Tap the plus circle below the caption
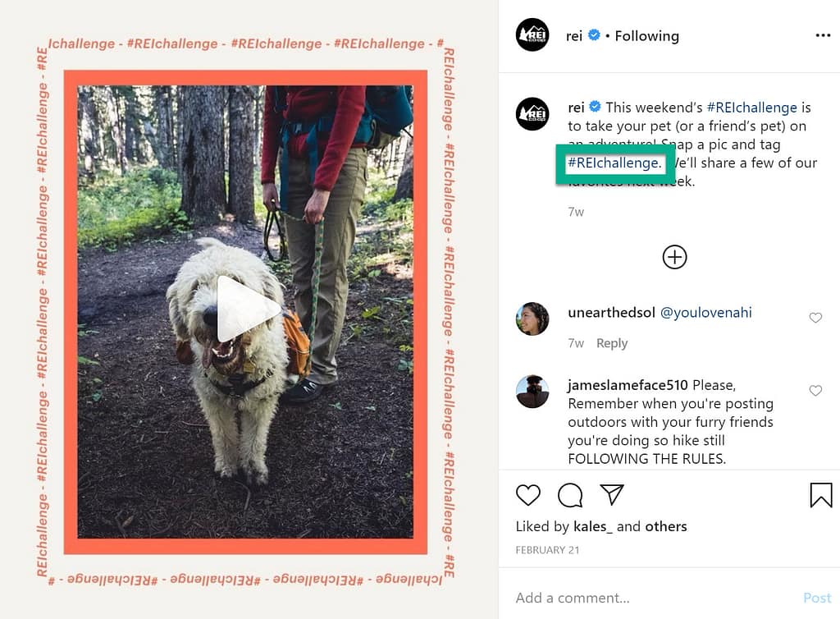This screenshot has height=619, width=840. pos(674,257)
